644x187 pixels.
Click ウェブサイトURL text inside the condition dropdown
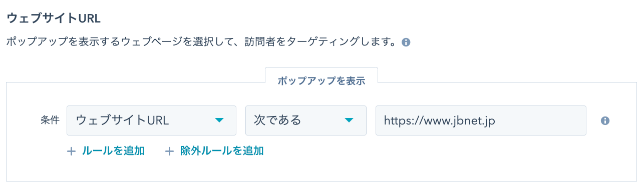(x=123, y=120)
